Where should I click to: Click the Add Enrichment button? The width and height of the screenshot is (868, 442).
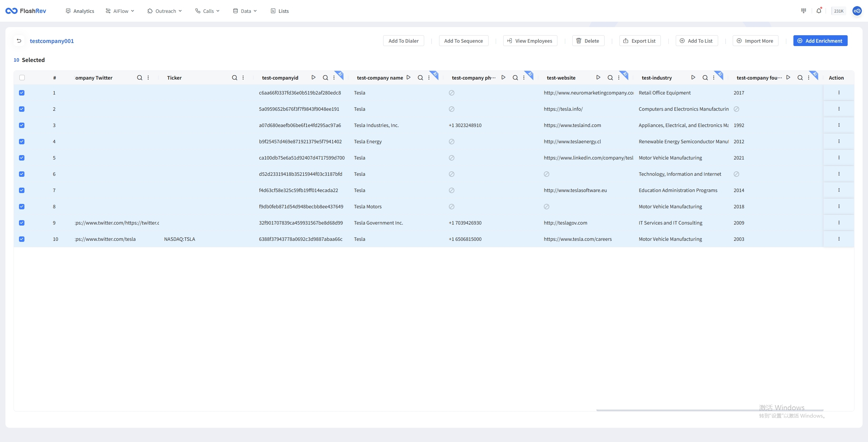click(x=820, y=41)
